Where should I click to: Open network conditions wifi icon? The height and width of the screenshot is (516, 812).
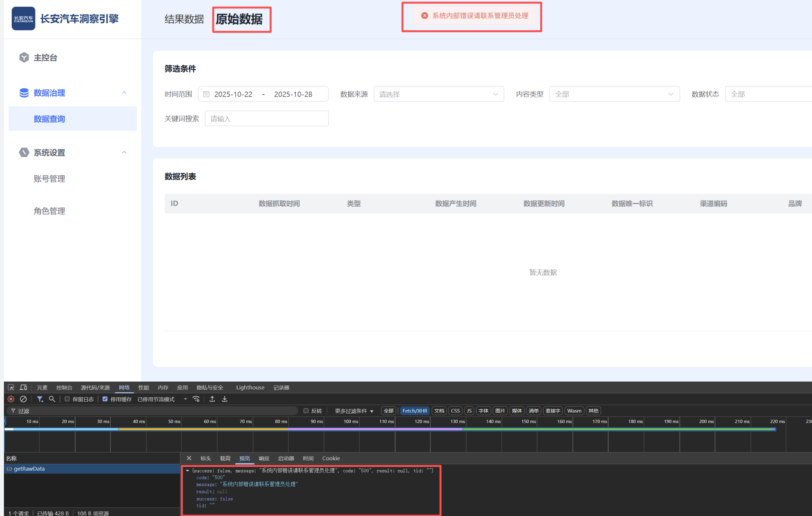pos(196,399)
